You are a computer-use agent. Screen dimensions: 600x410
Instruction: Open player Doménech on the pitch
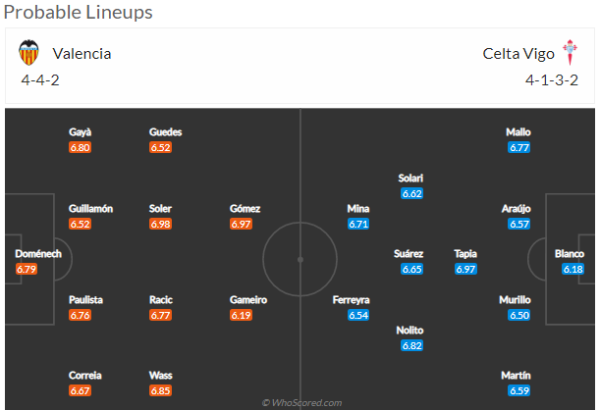(x=38, y=254)
